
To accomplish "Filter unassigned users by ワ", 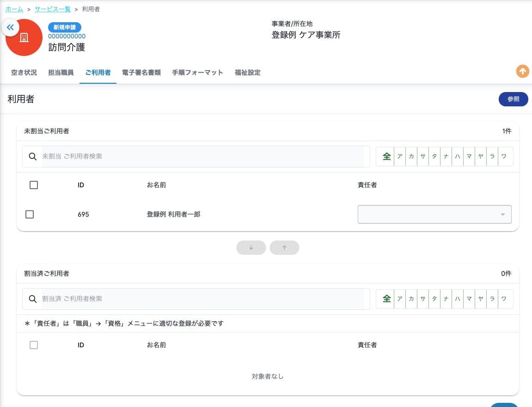I will [x=504, y=156].
